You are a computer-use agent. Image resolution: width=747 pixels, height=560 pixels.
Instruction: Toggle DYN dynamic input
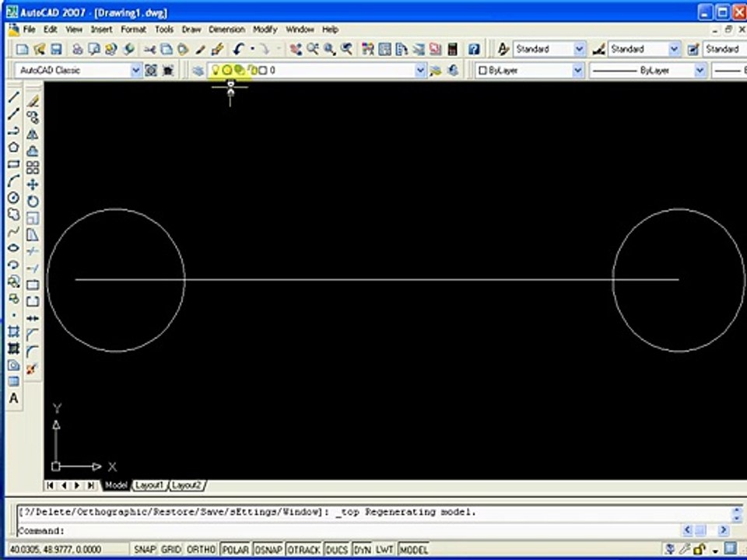coord(362,550)
